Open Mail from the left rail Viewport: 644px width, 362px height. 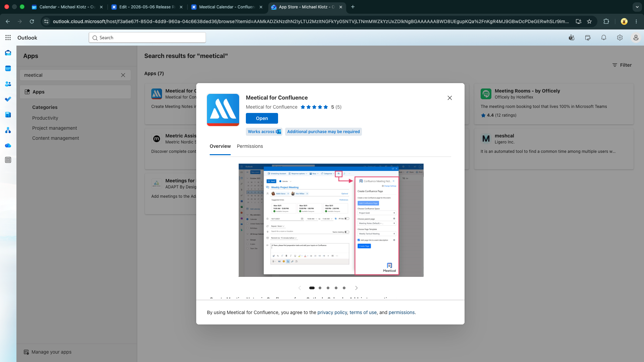[x=8, y=53]
